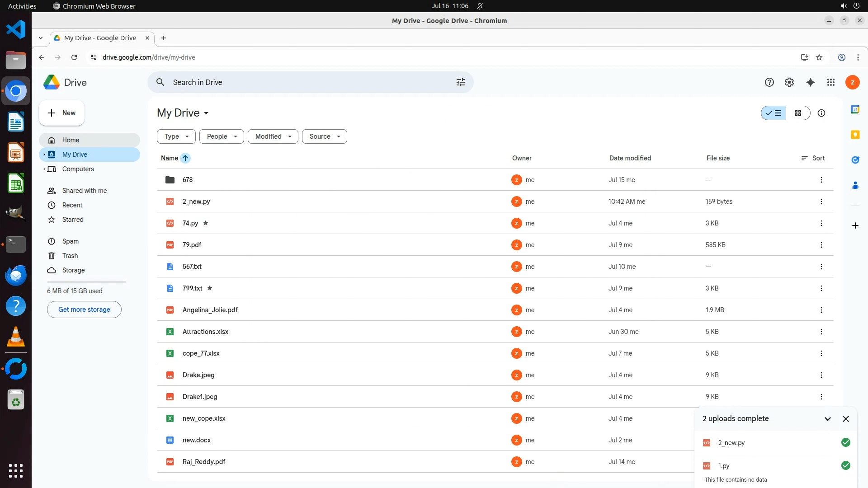Image resolution: width=868 pixels, height=488 pixels.
Task: Open the Modified filter dropdown
Action: pyautogui.click(x=273, y=136)
